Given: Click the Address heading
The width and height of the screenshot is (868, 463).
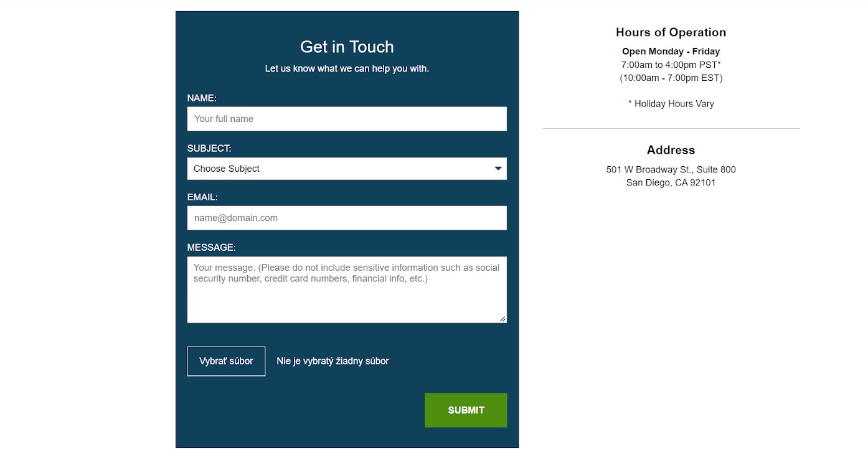Looking at the screenshot, I should 671,150.
